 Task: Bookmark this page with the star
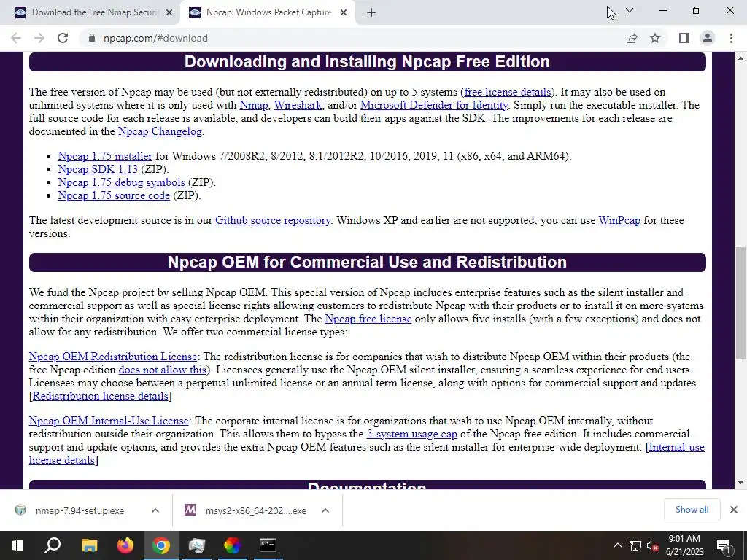(x=655, y=38)
